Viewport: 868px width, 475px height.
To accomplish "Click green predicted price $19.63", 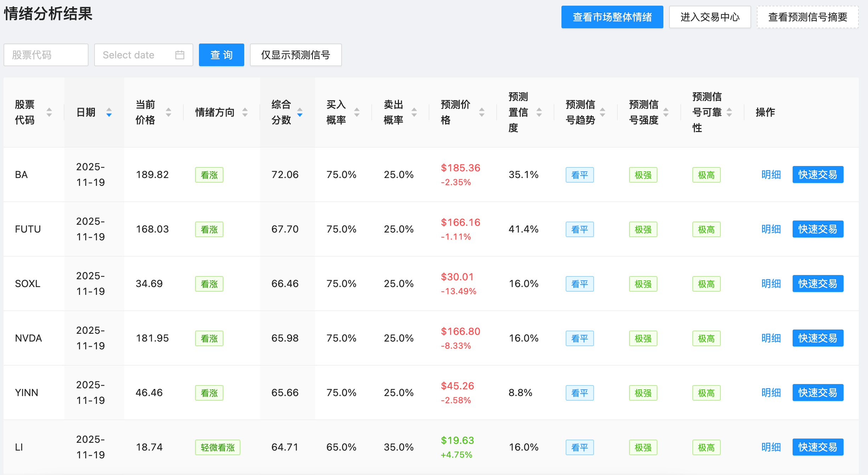I will coord(457,440).
